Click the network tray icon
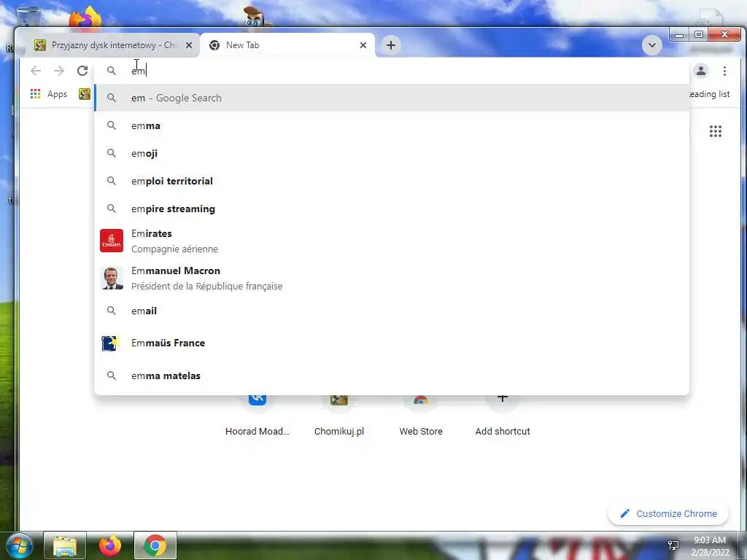The height and width of the screenshot is (560, 747). pos(673,545)
